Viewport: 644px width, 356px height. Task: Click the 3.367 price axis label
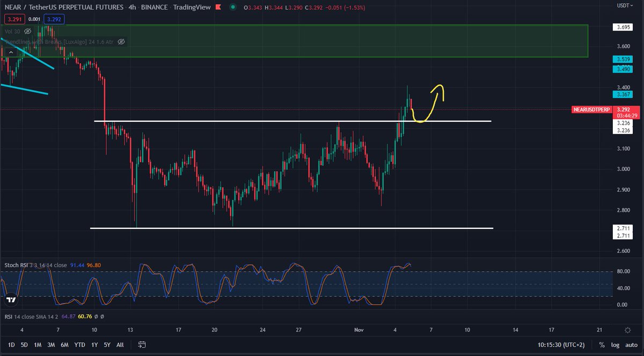pyautogui.click(x=623, y=94)
